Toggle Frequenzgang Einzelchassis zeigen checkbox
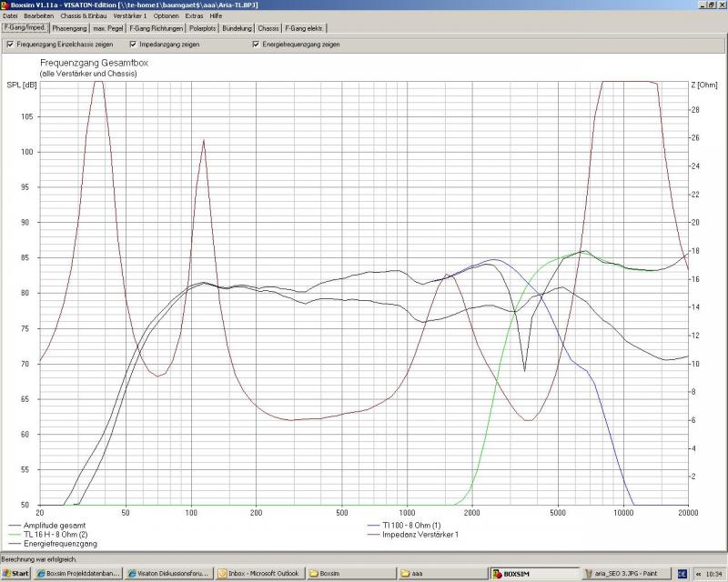 coord(10,44)
